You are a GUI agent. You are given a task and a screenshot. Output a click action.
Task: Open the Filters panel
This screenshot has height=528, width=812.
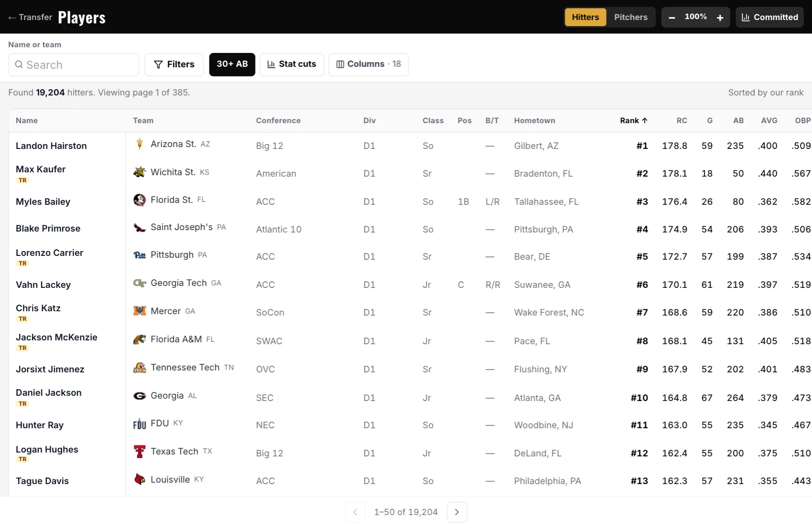pyautogui.click(x=174, y=64)
